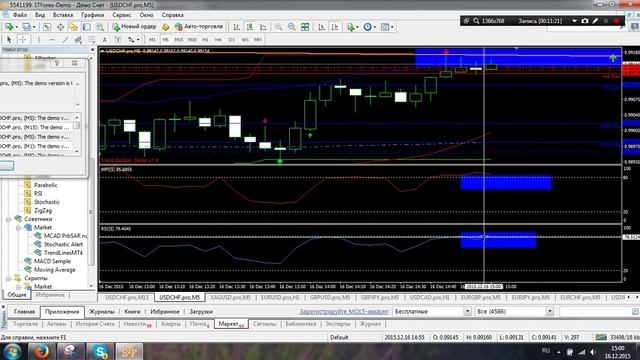
Task: Open the Сервис menu
Action: click(x=122, y=15)
